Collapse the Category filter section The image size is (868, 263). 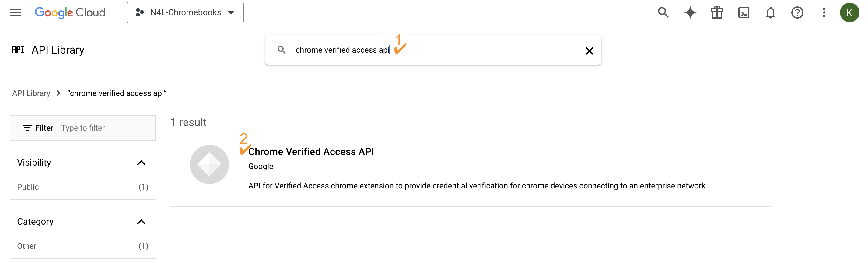pyautogui.click(x=141, y=222)
